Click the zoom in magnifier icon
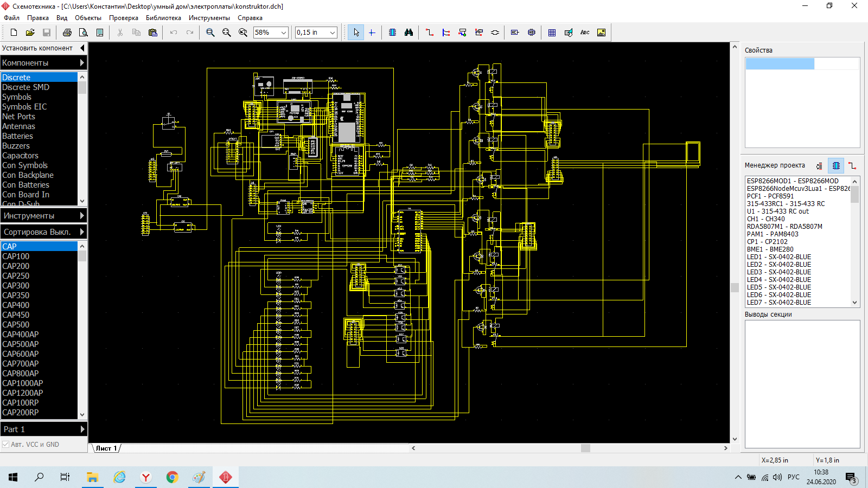The height and width of the screenshot is (488, 868). tap(210, 33)
